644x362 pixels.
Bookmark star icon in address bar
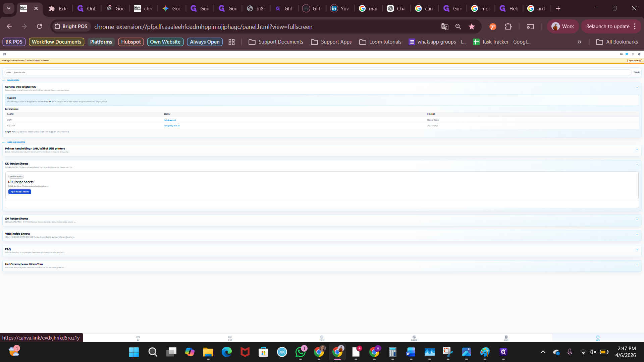point(472,26)
